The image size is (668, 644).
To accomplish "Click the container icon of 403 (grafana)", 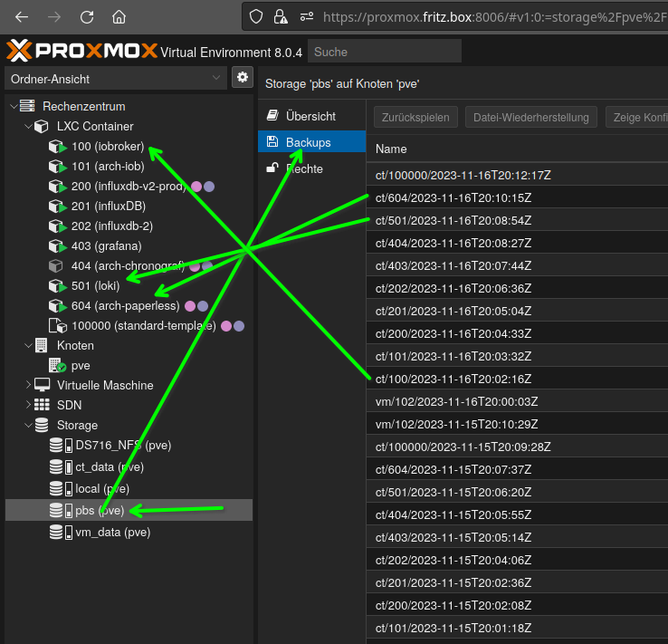I will point(57,246).
